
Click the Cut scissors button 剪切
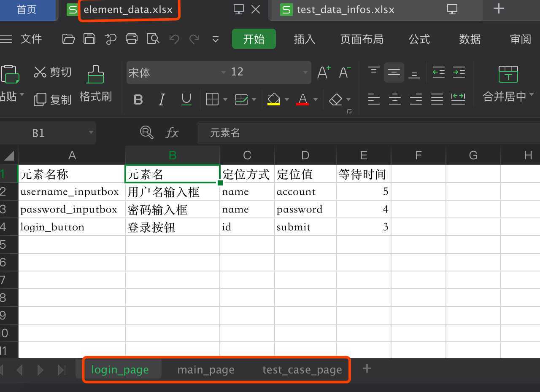click(53, 72)
